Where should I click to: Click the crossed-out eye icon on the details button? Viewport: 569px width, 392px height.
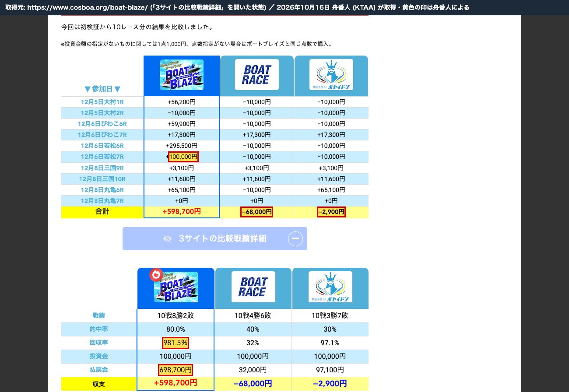coord(167,238)
